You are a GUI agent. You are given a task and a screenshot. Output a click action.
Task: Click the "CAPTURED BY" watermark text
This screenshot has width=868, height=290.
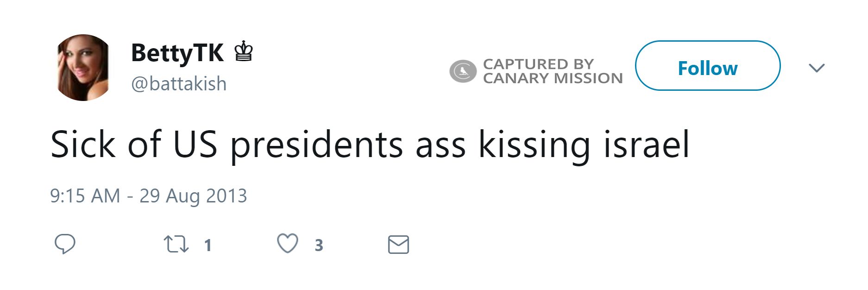538,64
